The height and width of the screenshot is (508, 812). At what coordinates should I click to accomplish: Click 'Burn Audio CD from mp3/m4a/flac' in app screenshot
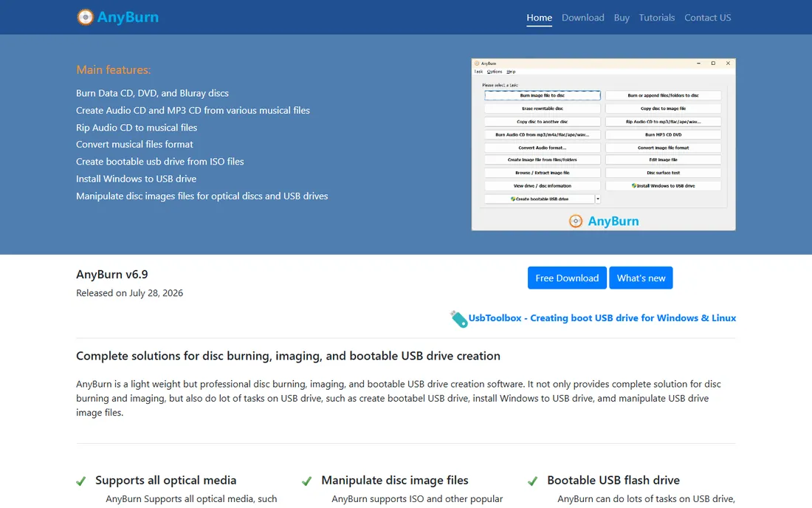(543, 134)
